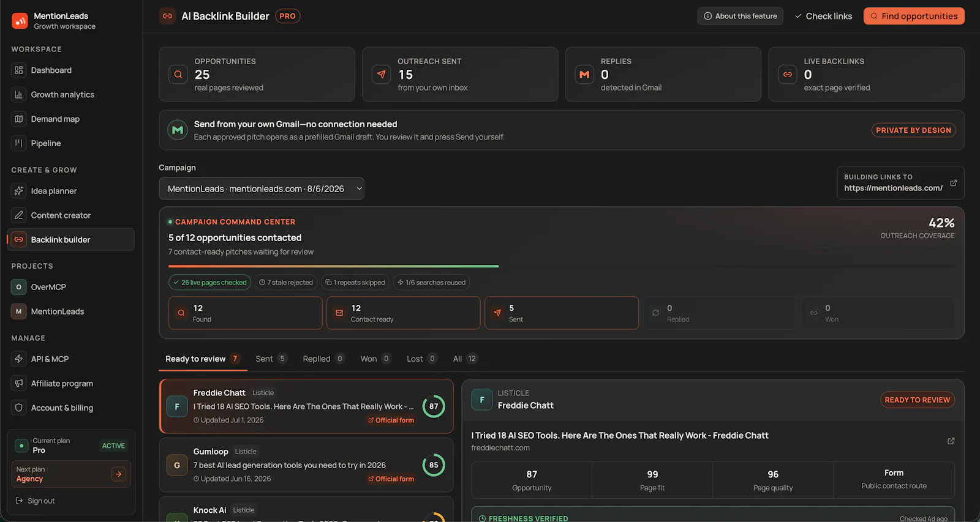Click the Replies Gmail icon
This screenshot has height=522, width=980.
[x=584, y=75]
